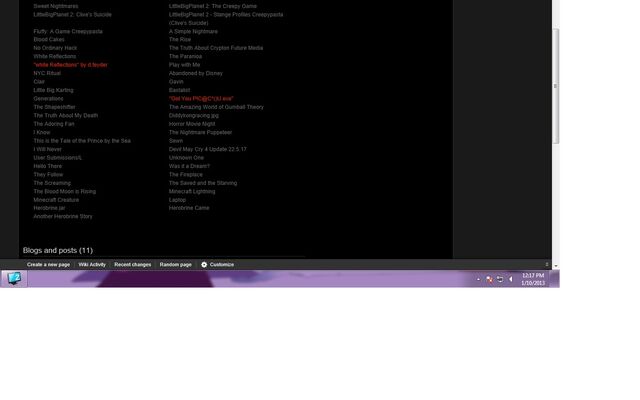Screen dimensions: 640x400
Task: Open the I Will Never link
Action: 47,149
